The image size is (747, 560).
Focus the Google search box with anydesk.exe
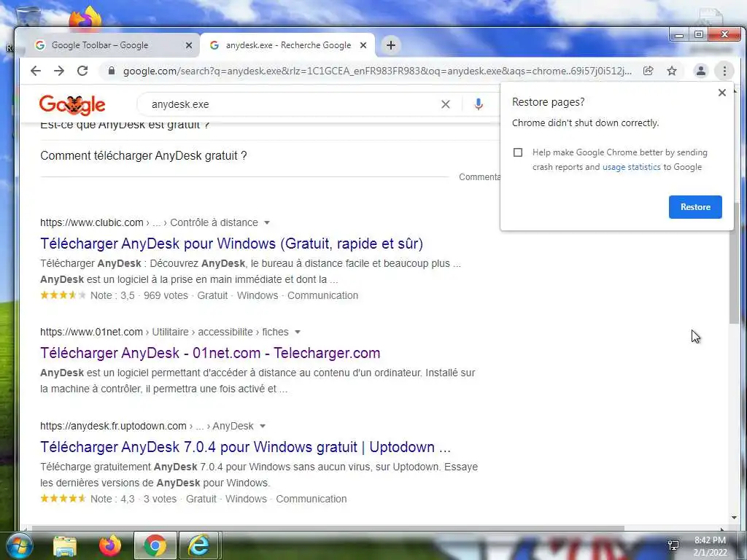290,104
